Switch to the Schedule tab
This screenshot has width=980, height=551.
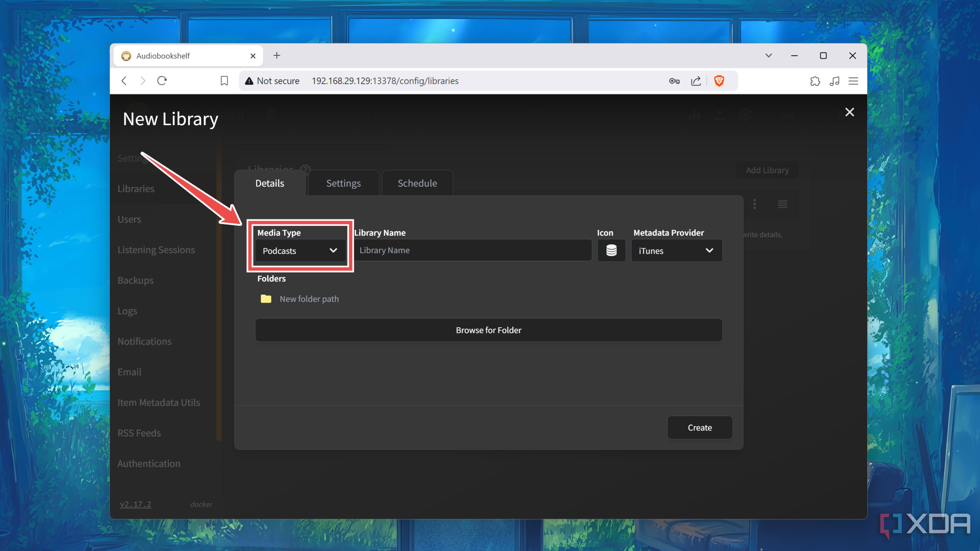(417, 183)
